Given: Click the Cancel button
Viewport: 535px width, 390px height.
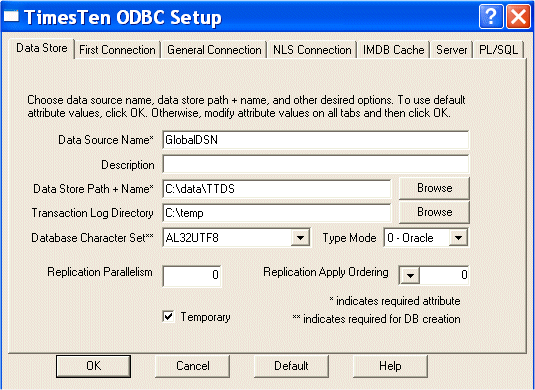Looking at the screenshot, I should tap(192, 366).
